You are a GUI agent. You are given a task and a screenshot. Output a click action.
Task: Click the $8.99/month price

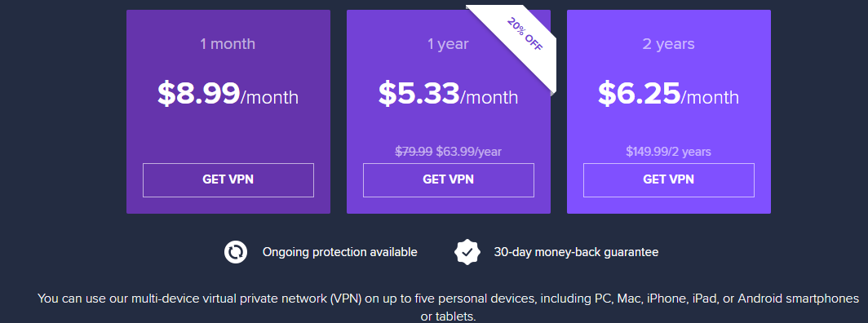point(228,94)
